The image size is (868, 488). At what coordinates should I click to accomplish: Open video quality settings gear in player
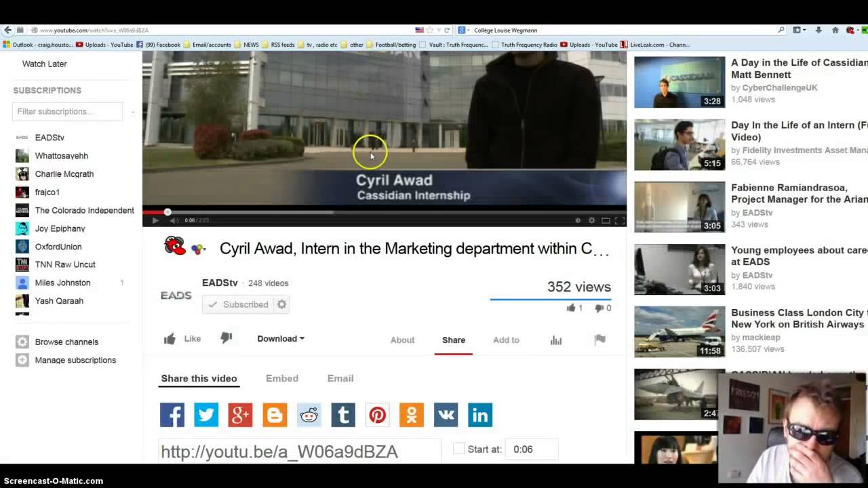pyautogui.click(x=591, y=220)
